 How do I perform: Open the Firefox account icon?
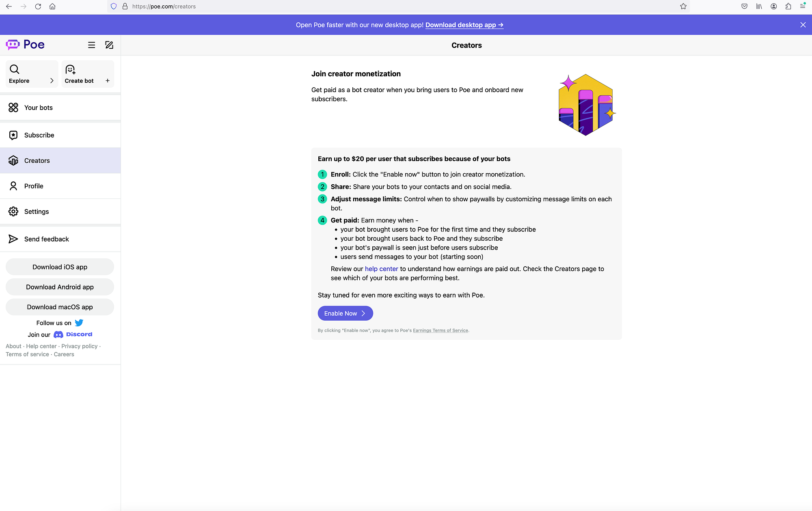[774, 6]
